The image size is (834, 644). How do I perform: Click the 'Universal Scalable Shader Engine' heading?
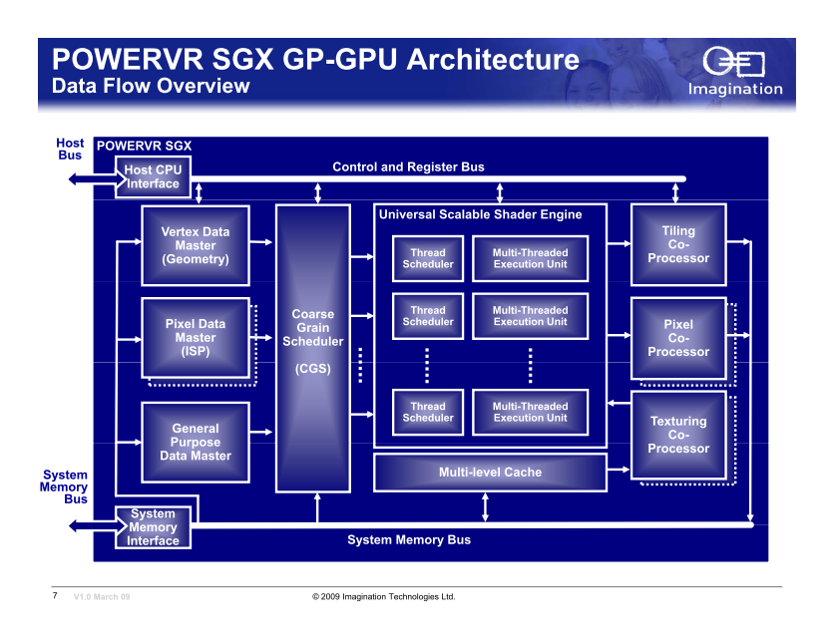(480, 214)
